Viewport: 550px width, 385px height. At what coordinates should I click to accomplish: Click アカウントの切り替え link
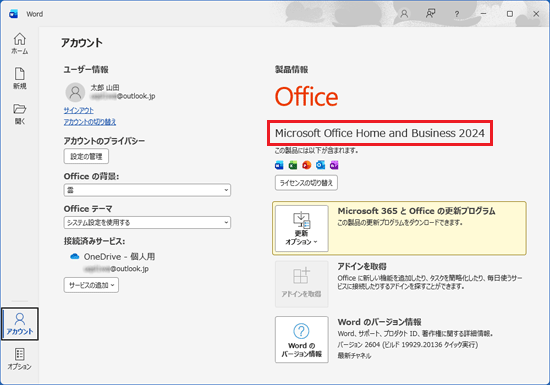[90, 122]
